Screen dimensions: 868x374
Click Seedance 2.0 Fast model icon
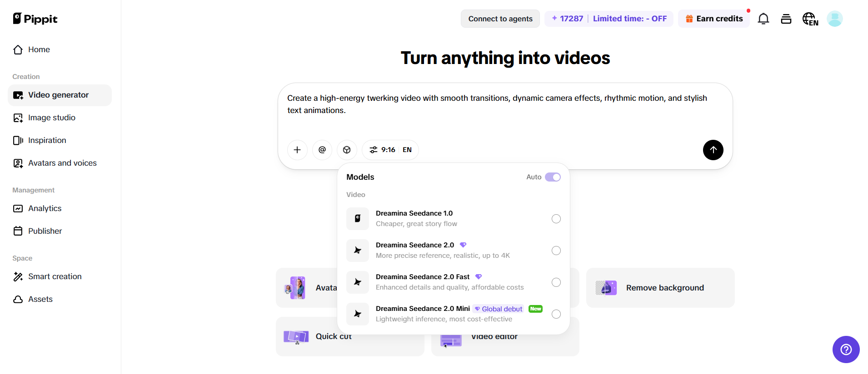(358, 282)
